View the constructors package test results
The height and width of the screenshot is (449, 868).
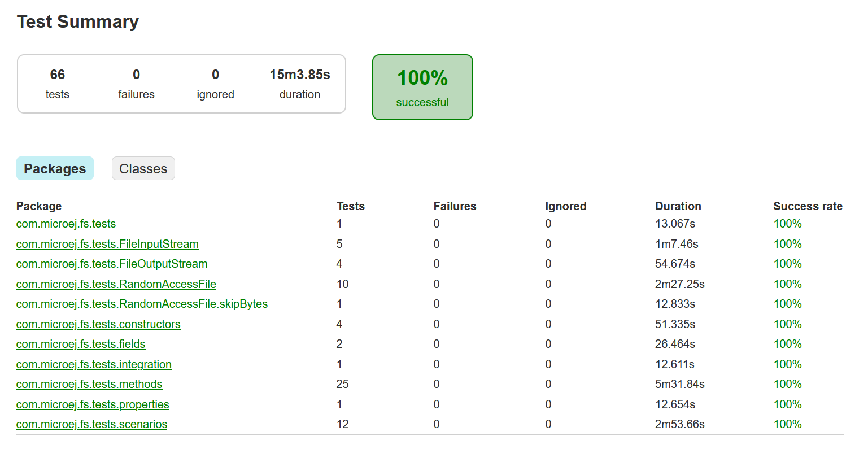tap(98, 324)
